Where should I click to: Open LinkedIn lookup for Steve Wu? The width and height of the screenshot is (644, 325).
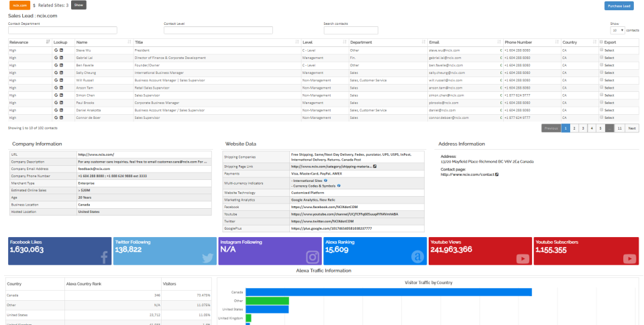click(61, 50)
